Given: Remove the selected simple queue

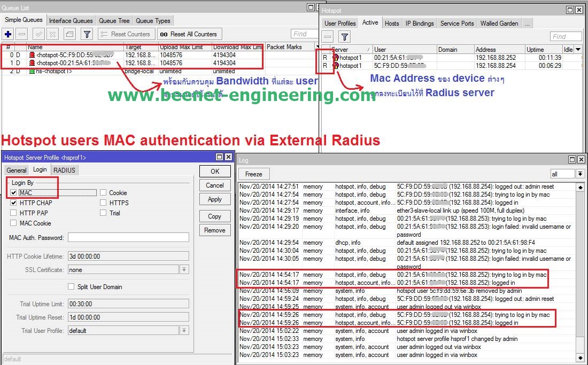Looking at the screenshot, I should (x=21, y=34).
